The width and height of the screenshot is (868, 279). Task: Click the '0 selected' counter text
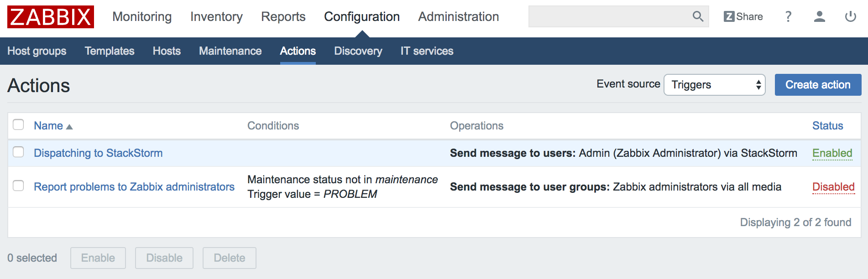(32, 258)
